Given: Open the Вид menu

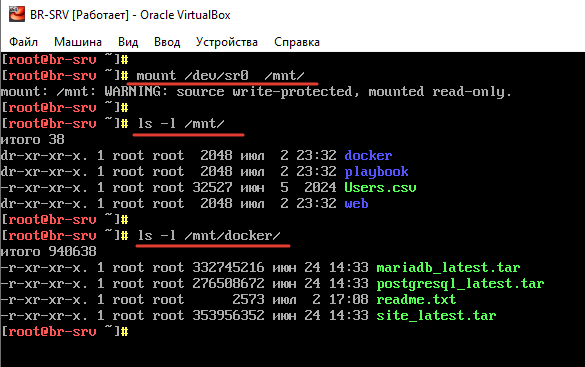Looking at the screenshot, I should click(x=128, y=42).
